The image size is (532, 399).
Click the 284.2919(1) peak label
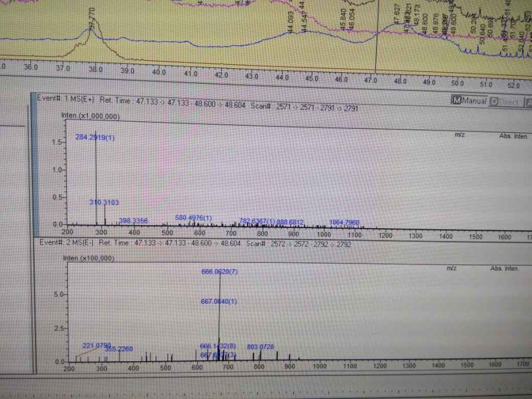(95, 137)
